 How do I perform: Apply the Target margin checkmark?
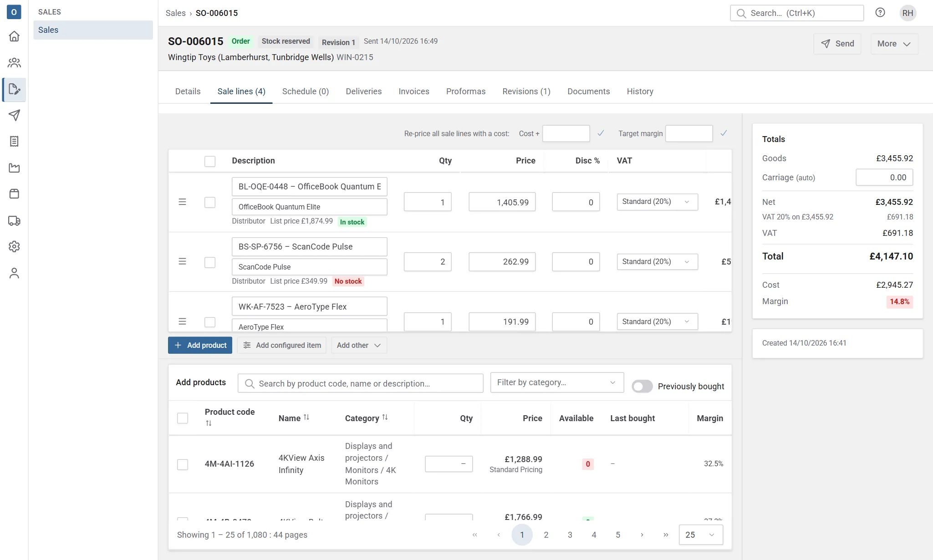[x=724, y=133]
